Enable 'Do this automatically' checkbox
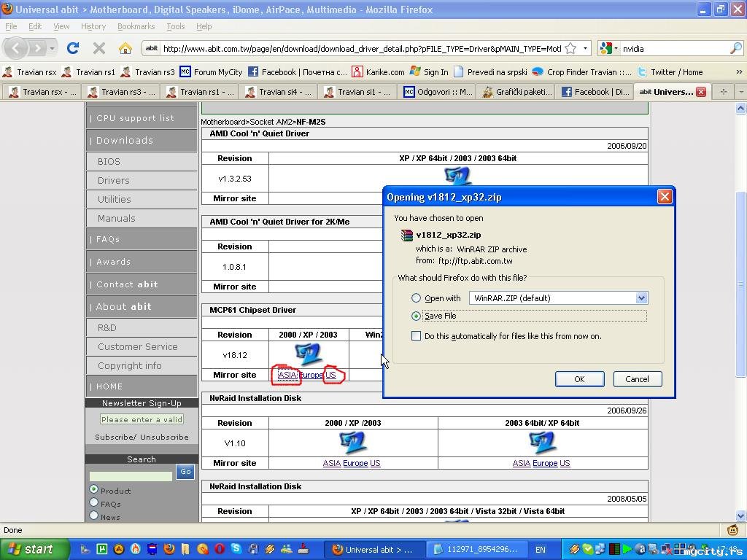Screen dimensions: 747x560 pyautogui.click(x=416, y=336)
